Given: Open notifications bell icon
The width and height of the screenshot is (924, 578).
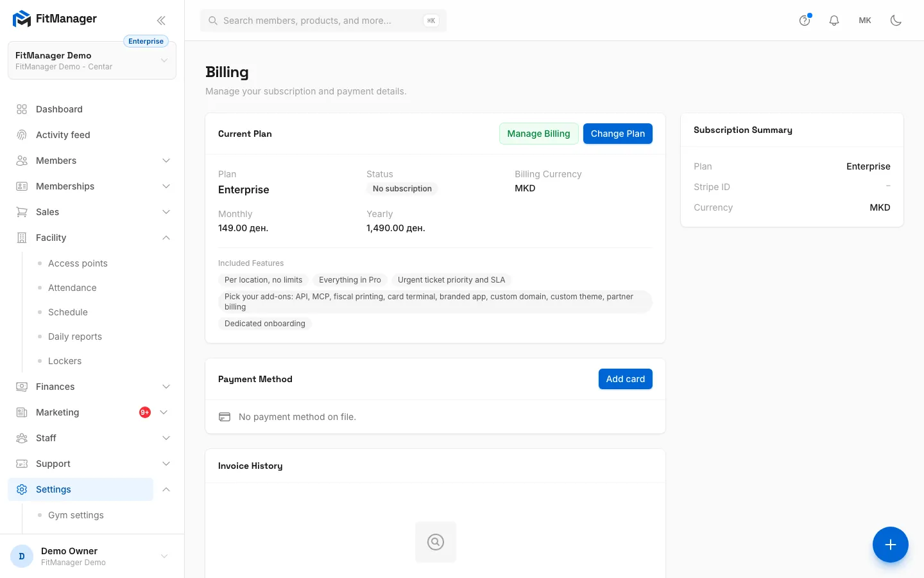Looking at the screenshot, I should point(834,21).
